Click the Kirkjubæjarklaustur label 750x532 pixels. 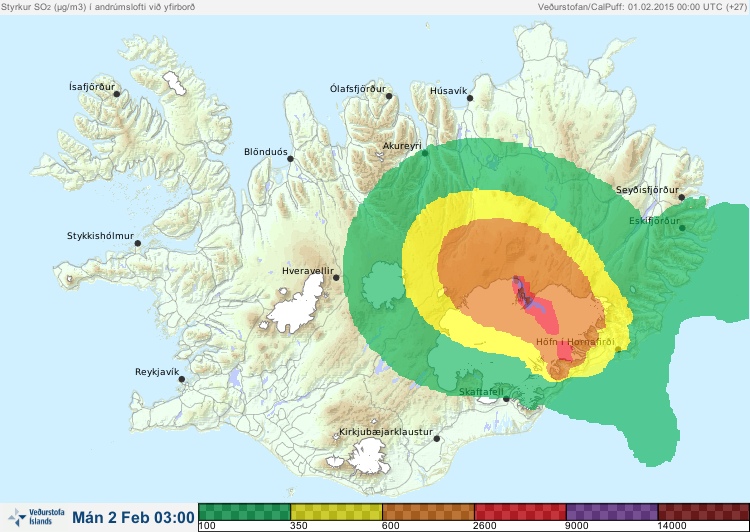click(x=386, y=432)
